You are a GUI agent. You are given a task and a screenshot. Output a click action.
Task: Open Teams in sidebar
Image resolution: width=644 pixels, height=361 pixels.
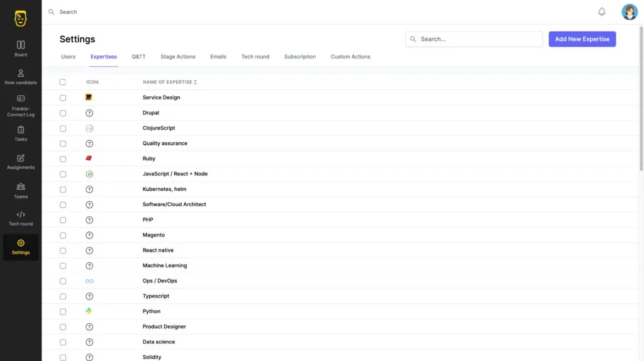pyautogui.click(x=21, y=191)
